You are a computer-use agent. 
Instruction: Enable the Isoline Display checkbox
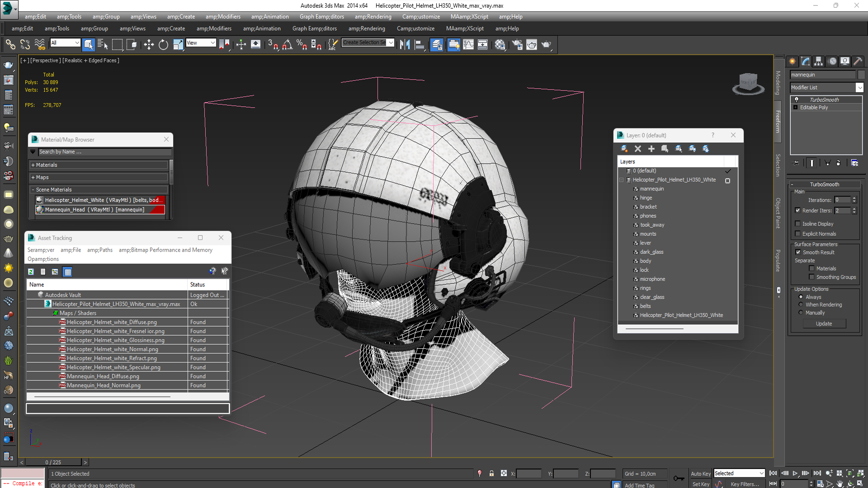point(798,224)
